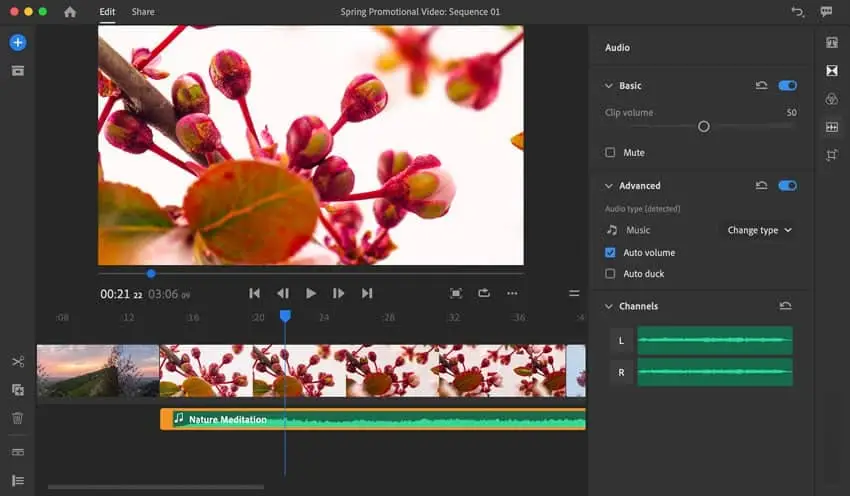Toggle the Basic audio switch
This screenshot has height=496, width=850.
click(x=787, y=85)
